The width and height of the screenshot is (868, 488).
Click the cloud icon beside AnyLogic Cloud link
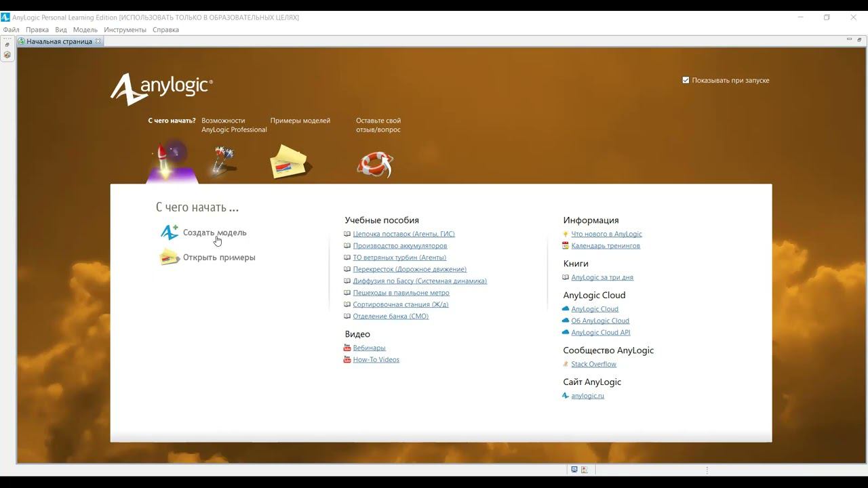(x=566, y=308)
